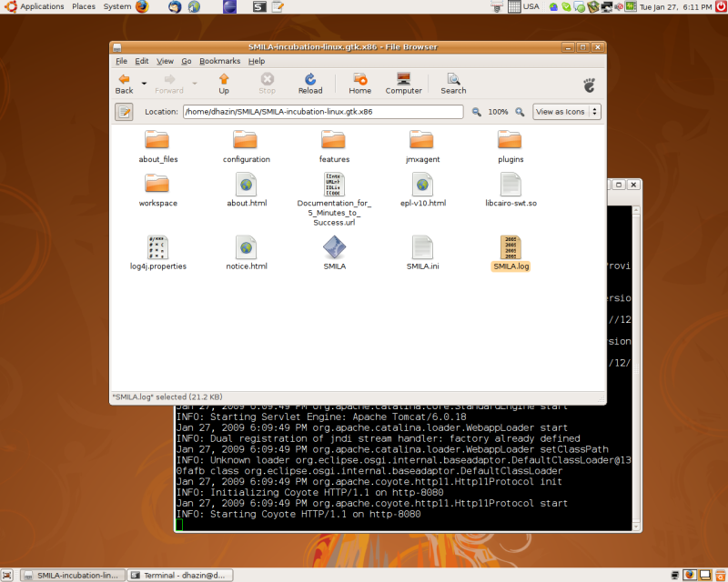The image size is (728, 582).
Task: Launch Firefox from the top panel
Action: coord(142,6)
